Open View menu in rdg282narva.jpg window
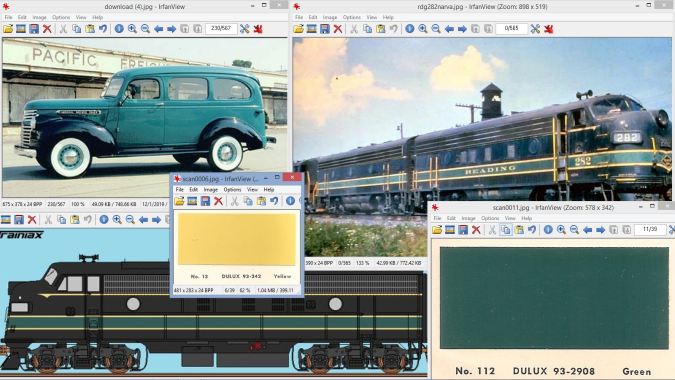The width and height of the screenshot is (675, 380). tap(372, 17)
